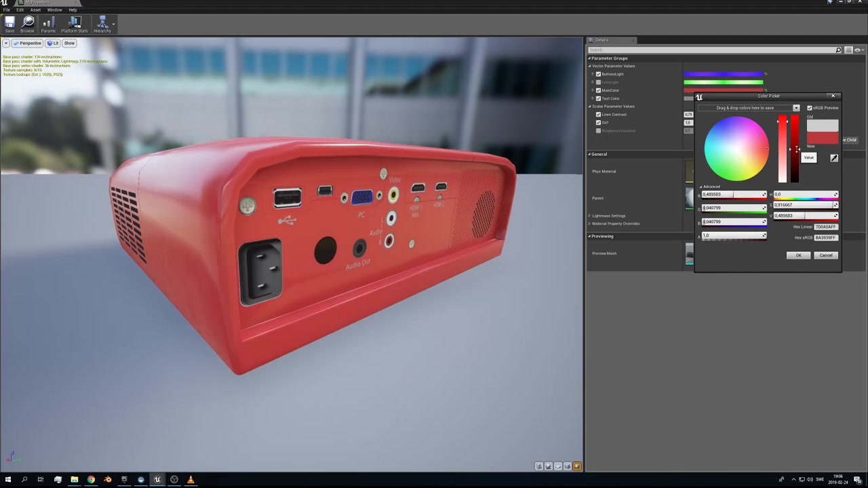Uncheck the Lines Contrast parameter

pos(598,115)
